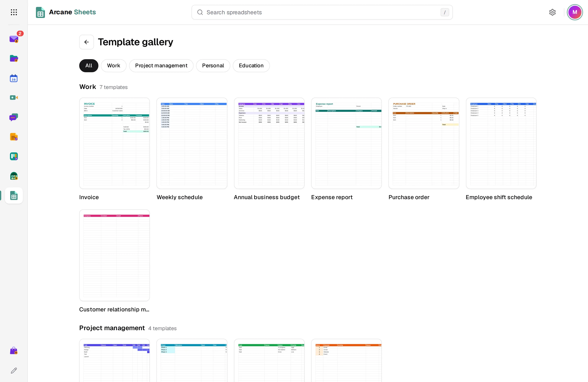The image size is (588, 382).
Task: Open the chat bubbles app icon
Action: click(14, 117)
